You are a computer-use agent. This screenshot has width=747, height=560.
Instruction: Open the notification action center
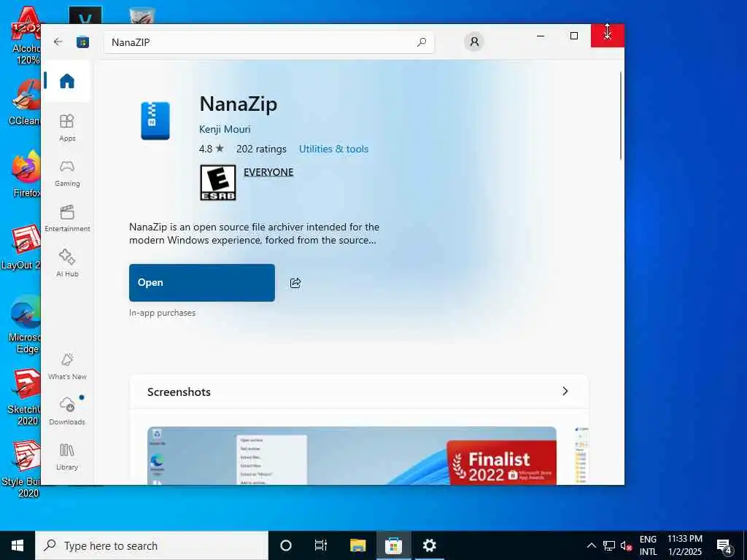724,545
